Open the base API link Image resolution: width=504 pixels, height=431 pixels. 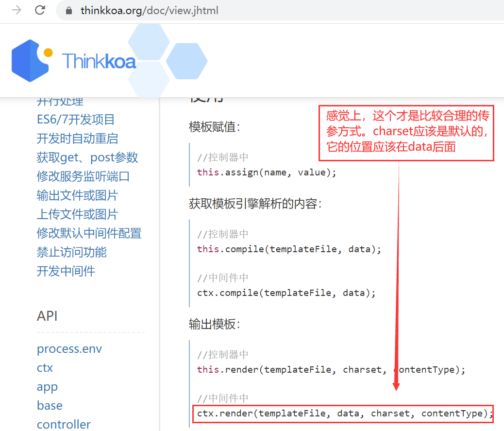pyautogui.click(x=50, y=406)
